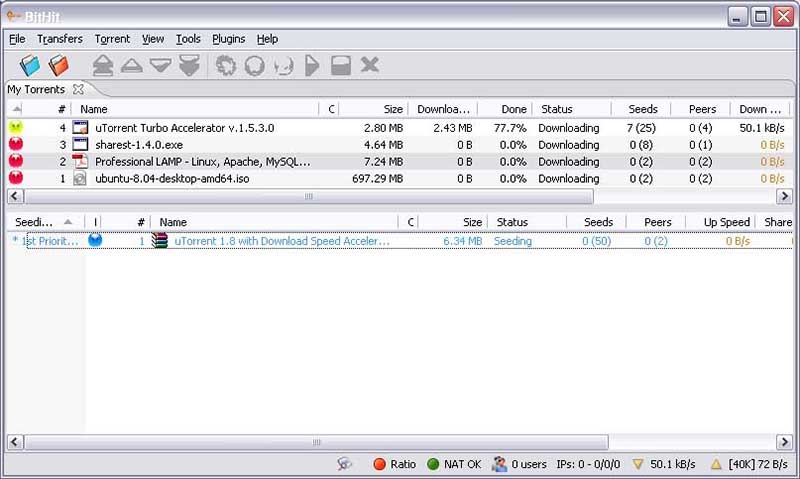Open the Transfers menu

(x=59, y=39)
